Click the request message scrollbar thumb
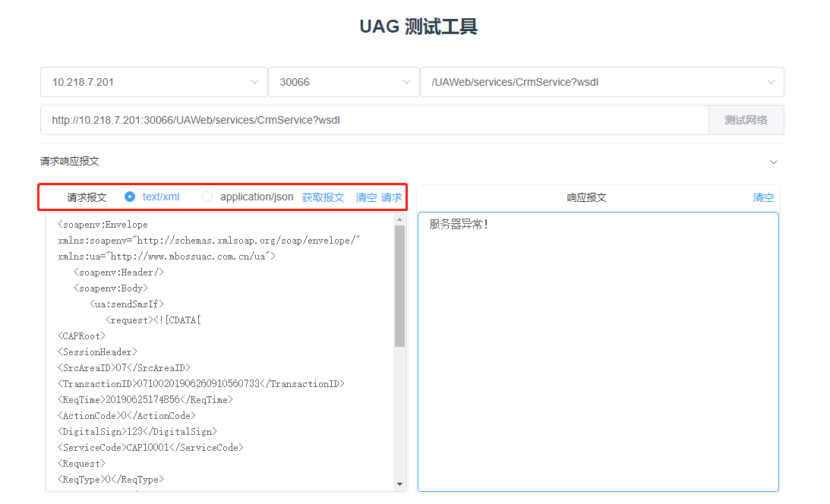 [399, 286]
